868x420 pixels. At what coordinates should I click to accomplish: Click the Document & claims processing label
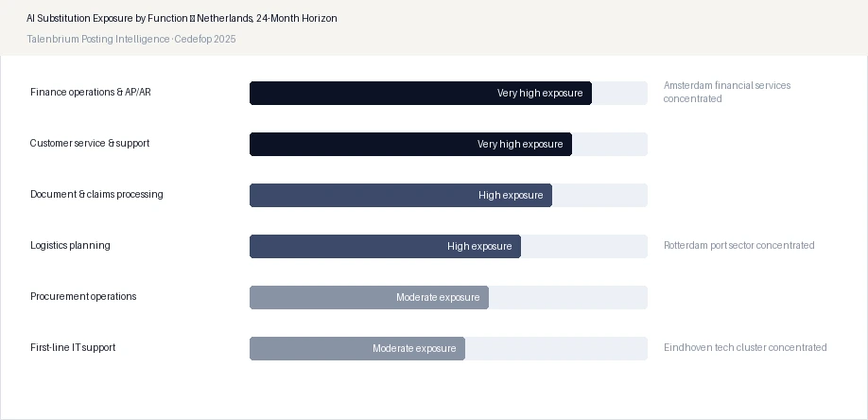pyautogui.click(x=96, y=194)
